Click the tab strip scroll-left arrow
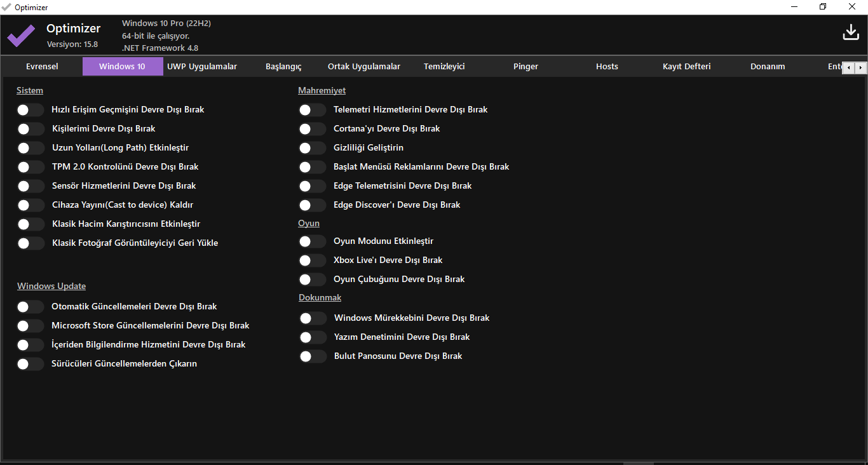 pyautogui.click(x=848, y=67)
